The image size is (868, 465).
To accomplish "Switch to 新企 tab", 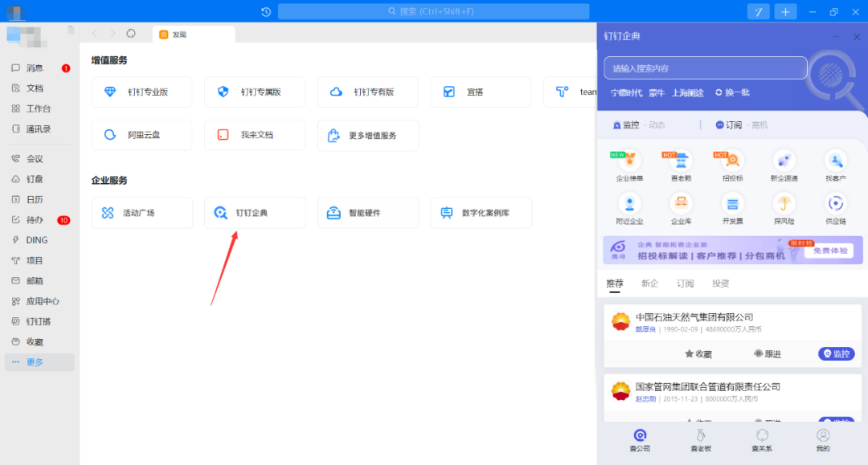I will tap(650, 283).
